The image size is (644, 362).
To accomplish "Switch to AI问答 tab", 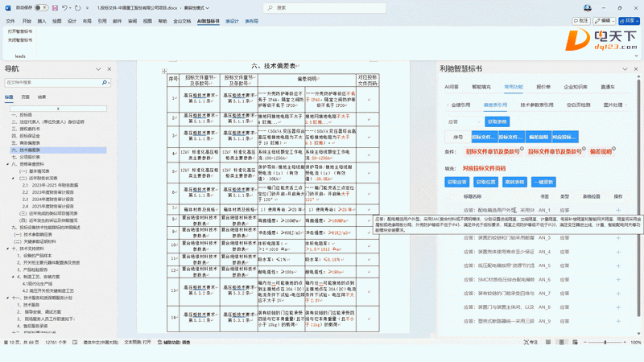I will [x=452, y=87].
